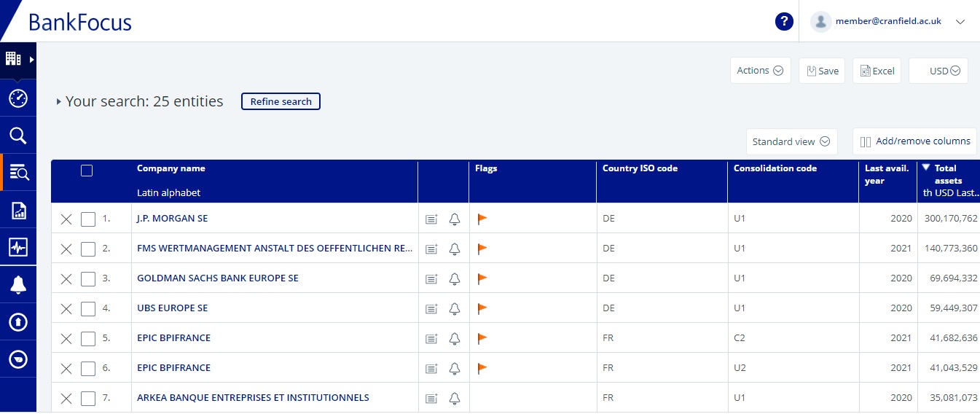Remove FMS Wertmanagement row with X icon
Viewport: 980px width, 414px height.
66,249
